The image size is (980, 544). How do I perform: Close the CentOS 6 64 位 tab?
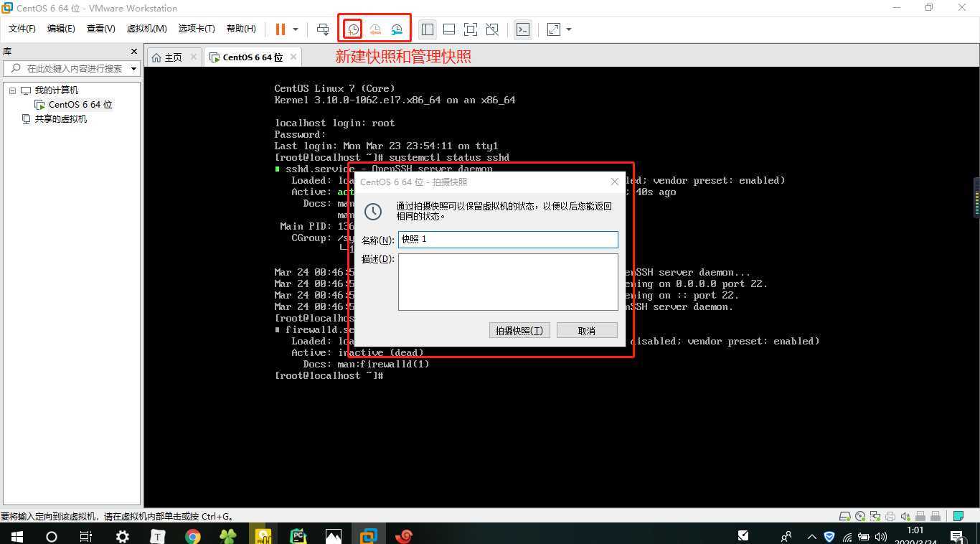pos(293,57)
